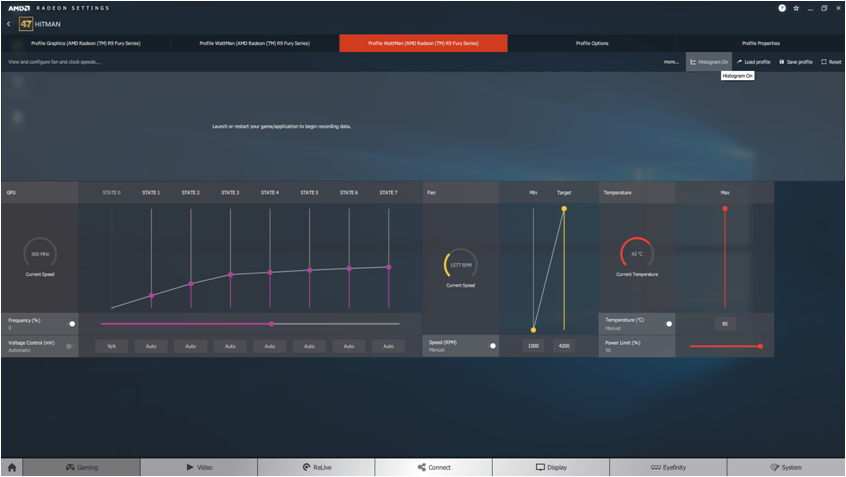Open Profile Options tab
846x477 pixels.
click(592, 43)
